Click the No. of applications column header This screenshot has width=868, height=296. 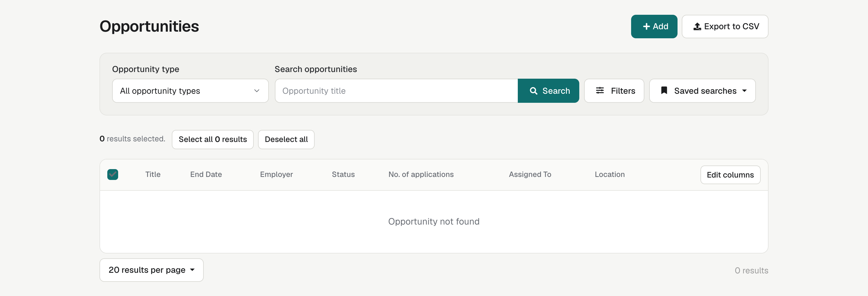[421, 174]
